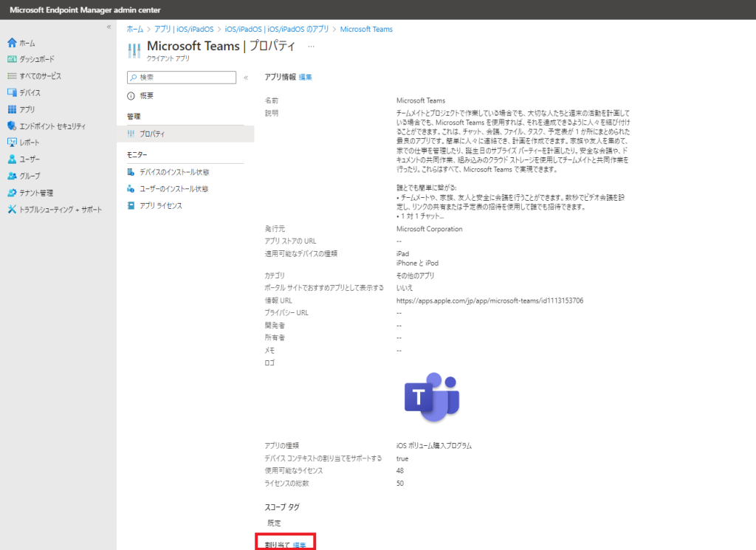This screenshot has width=756, height=550.
Task: Open the ユーザー section
Action: [30, 159]
